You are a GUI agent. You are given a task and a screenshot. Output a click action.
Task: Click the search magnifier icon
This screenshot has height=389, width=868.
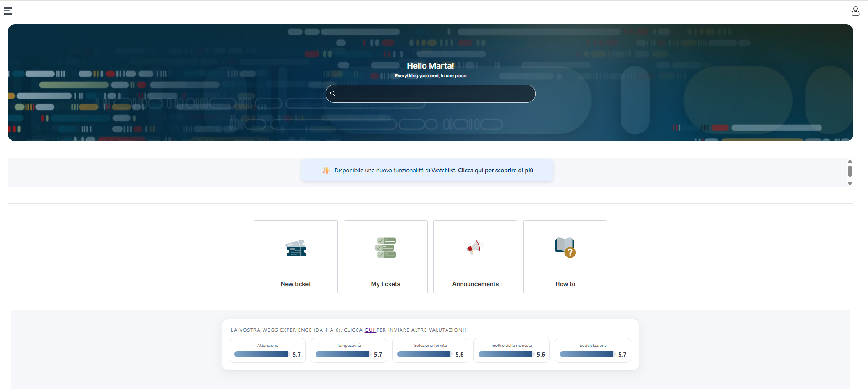(333, 94)
